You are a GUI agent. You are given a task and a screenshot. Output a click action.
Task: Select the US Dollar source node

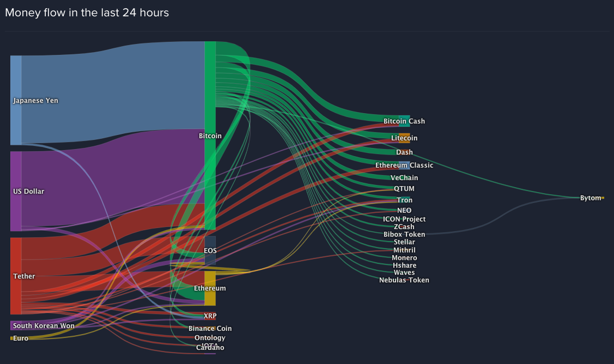coord(28,191)
